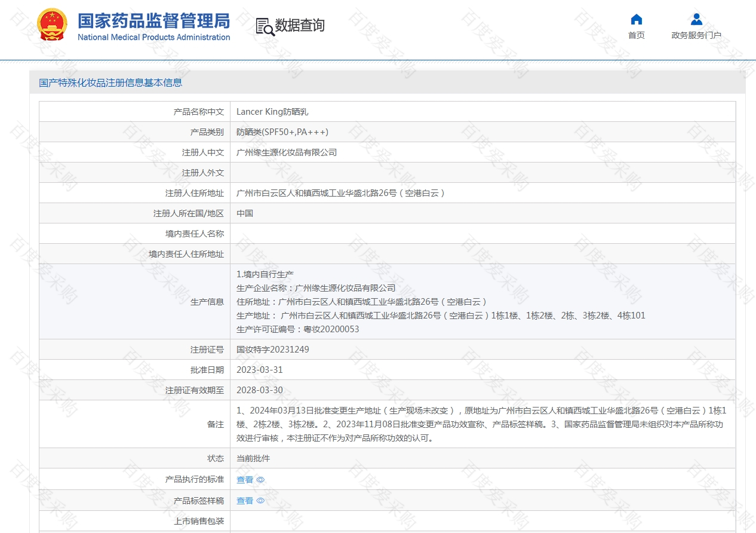Select the product name Lancer King防晒乳
This screenshot has height=533, width=756.
[x=272, y=112]
